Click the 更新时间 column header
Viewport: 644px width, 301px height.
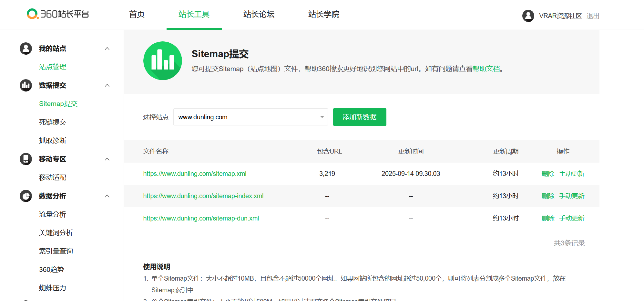coord(411,151)
